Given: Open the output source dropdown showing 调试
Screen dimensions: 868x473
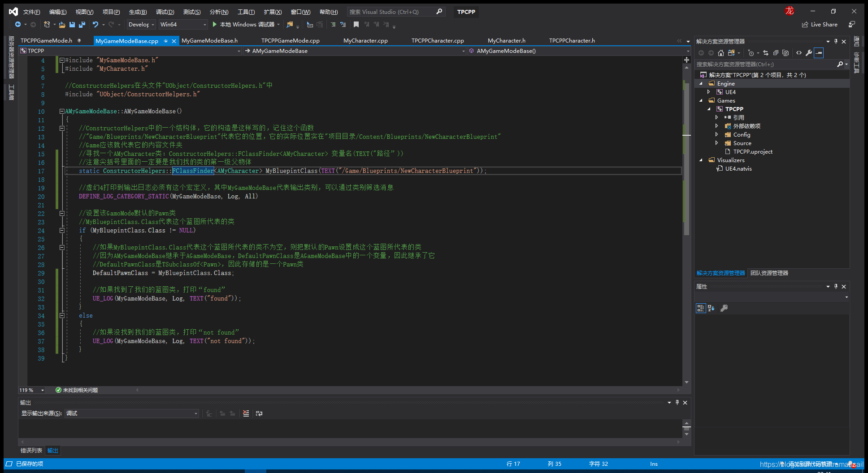Looking at the screenshot, I should coord(132,413).
